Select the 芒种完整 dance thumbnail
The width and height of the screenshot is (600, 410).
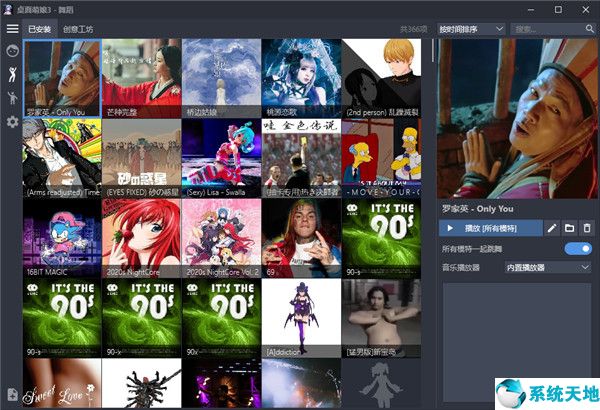click(142, 78)
